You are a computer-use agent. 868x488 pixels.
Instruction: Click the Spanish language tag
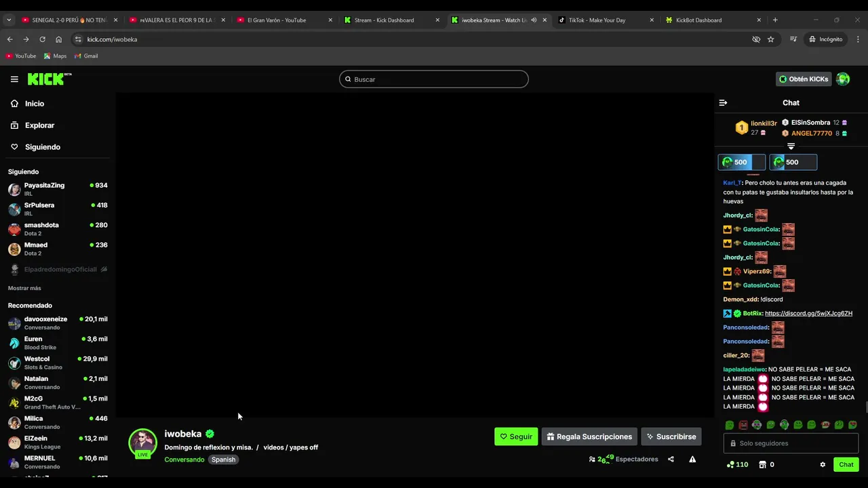[x=223, y=460]
